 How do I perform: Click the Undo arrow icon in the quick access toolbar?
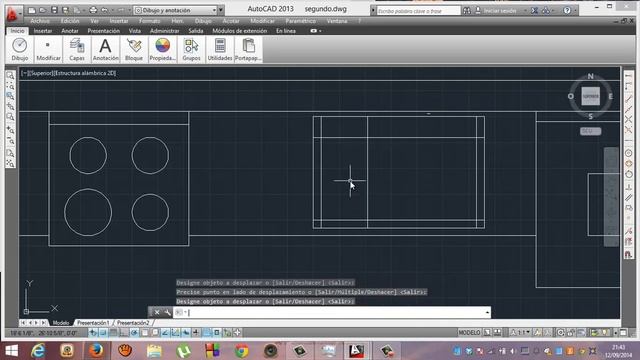tap(104, 10)
